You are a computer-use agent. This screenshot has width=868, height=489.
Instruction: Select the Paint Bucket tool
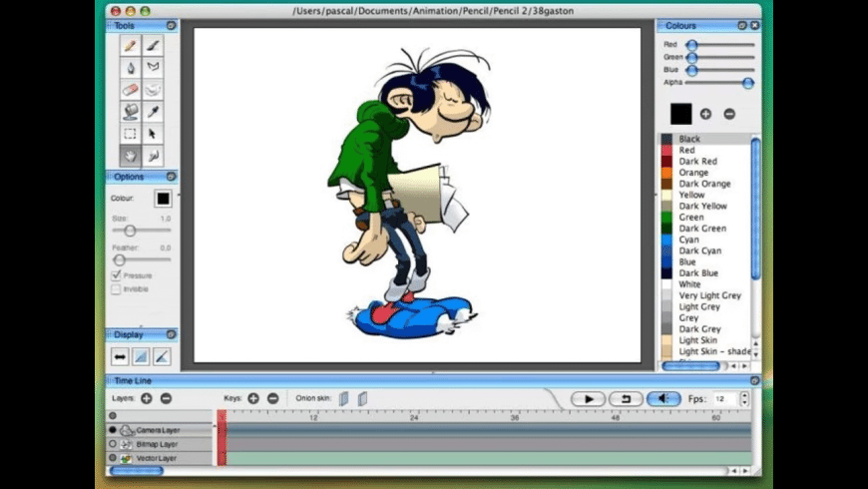click(130, 112)
